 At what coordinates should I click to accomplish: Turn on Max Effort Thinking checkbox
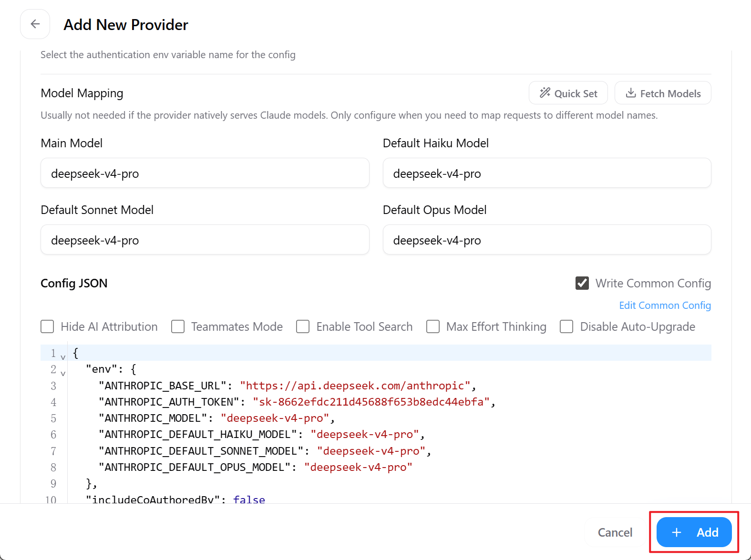click(433, 326)
